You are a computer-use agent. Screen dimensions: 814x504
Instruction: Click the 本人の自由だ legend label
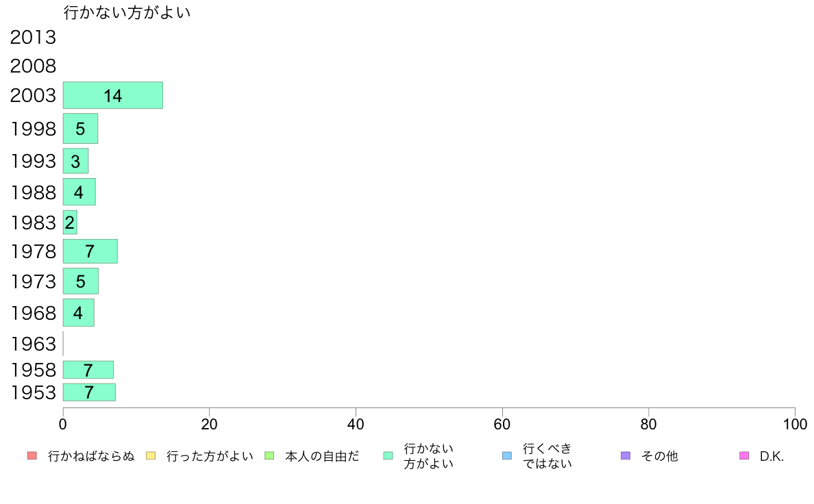pos(322,456)
